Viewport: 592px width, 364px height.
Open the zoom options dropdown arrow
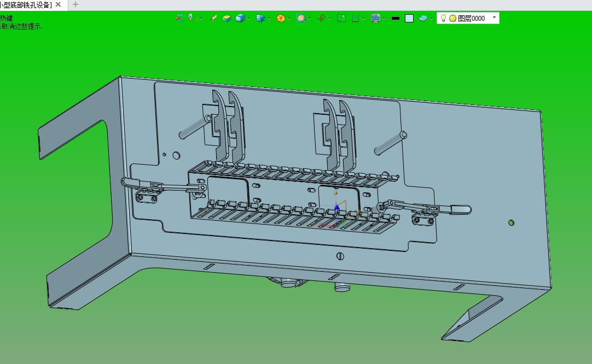coord(310,19)
